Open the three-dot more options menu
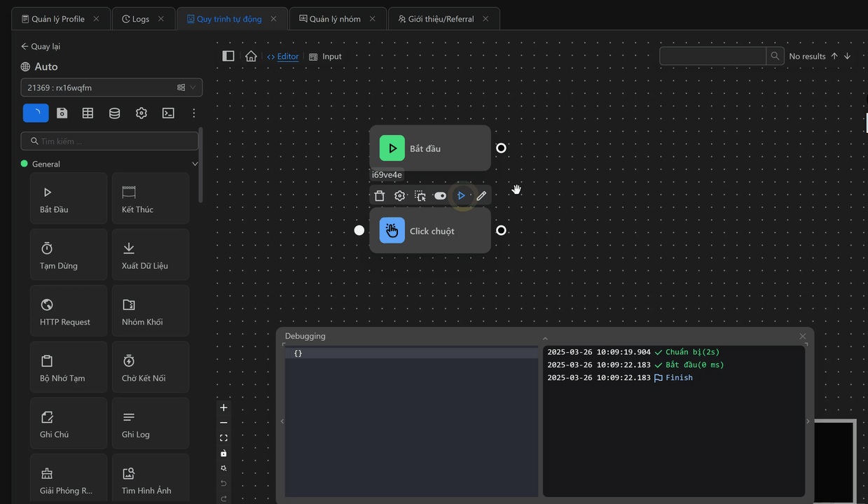Viewport: 868px width, 504px height. tap(194, 113)
